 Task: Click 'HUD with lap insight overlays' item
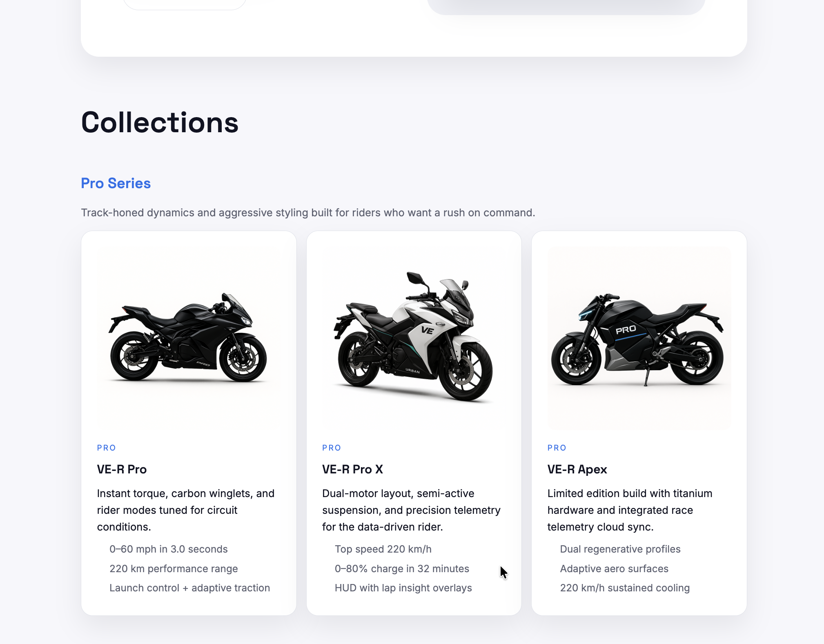[x=403, y=588]
